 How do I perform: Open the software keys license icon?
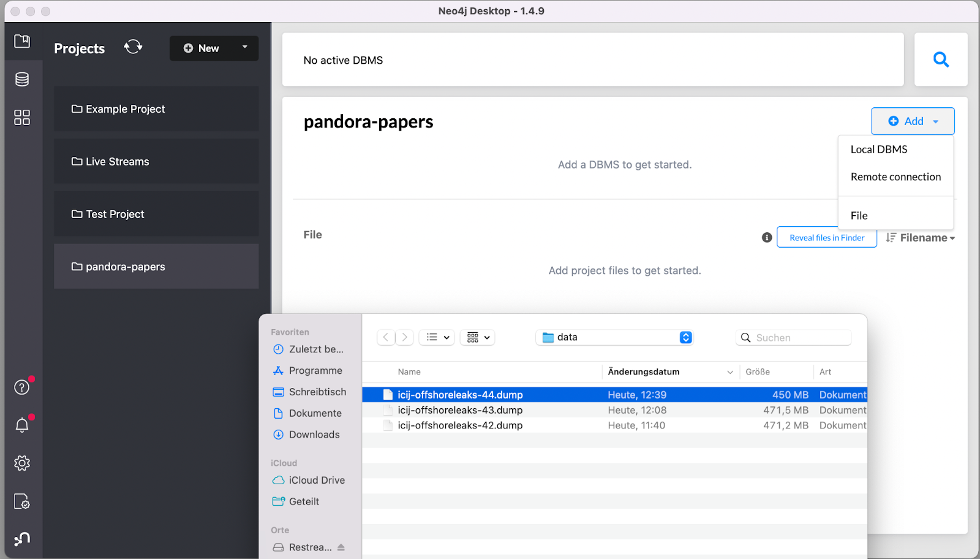point(22,501)
